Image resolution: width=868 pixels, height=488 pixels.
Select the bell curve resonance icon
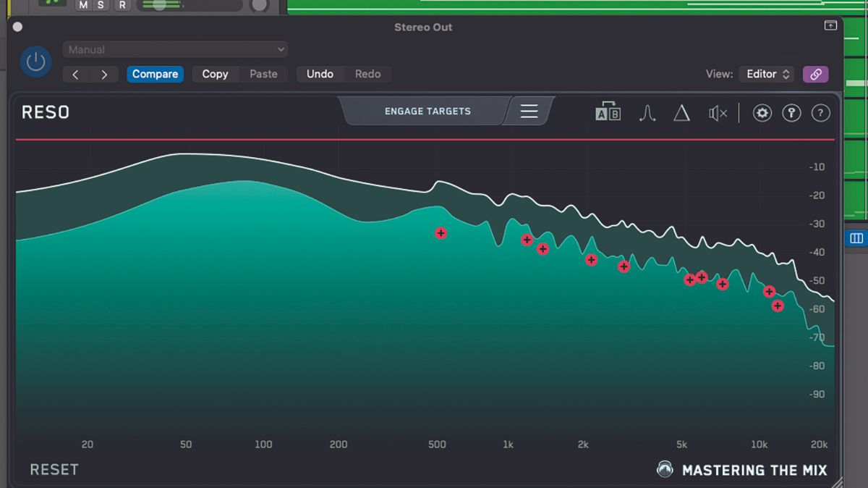pyautogui.click(x=647, y=113)
